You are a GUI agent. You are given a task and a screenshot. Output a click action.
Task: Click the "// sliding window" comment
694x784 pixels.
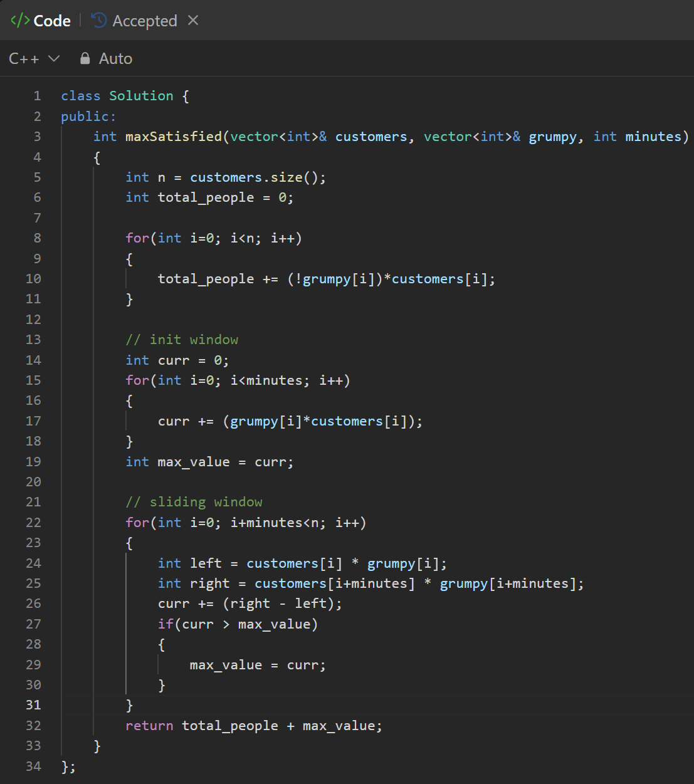(194, 502)
